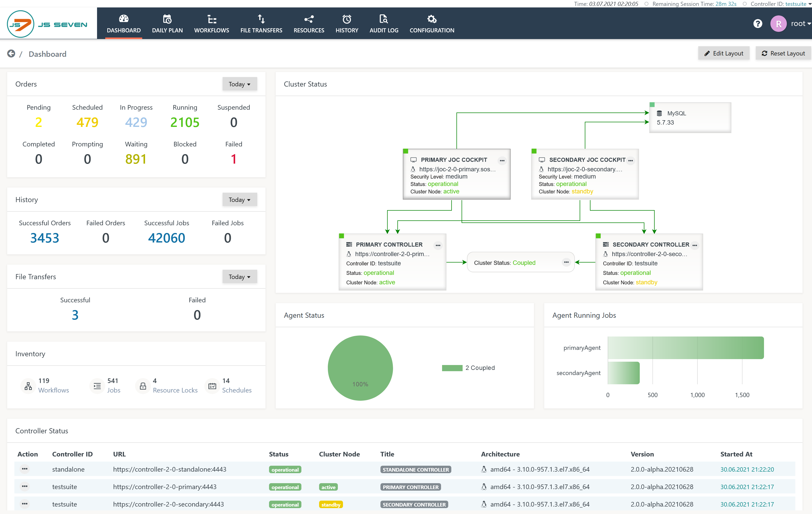The height and width of the screenshot is (514, 812).
Task: Click the Linux icon beside secondary controller URL
Action: pyautogui.click(x=606, y=254)
